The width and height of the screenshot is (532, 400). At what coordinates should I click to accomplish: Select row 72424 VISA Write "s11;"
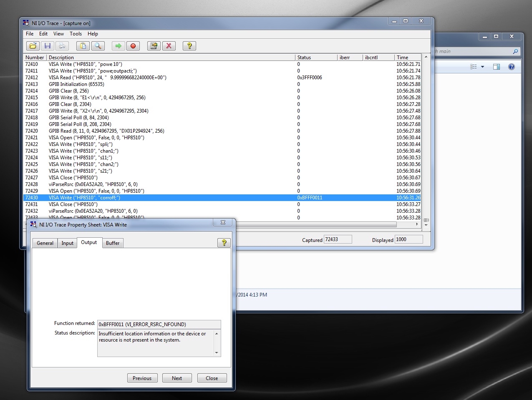point(222,158)
